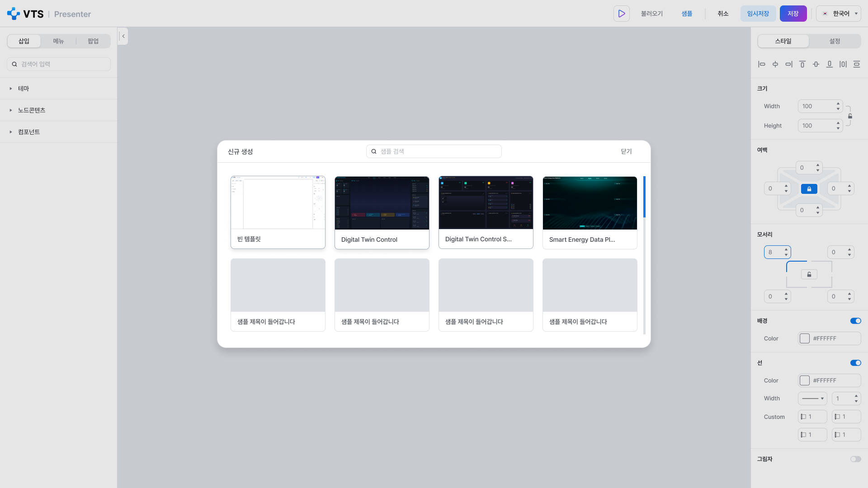Toggle the blue margin lock button
Screen dimensions: 868x488
[809, 189]
